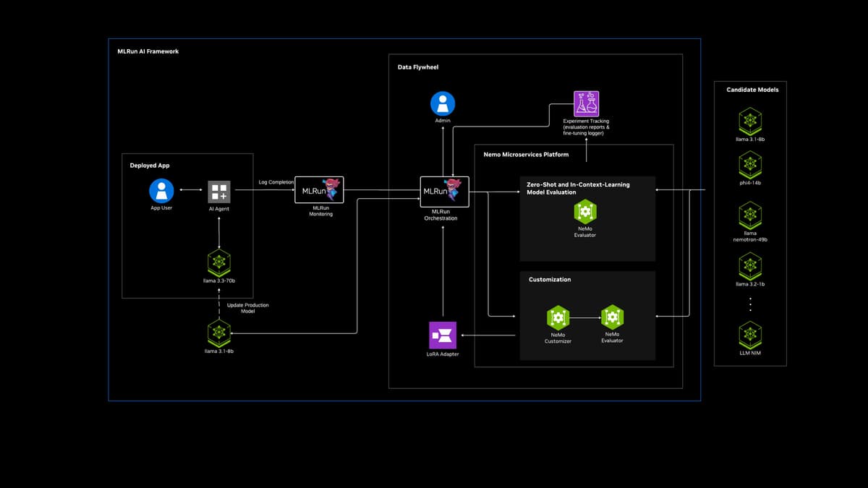
Task: Click the NeMo Evaluator icon in Customization
Action: point(612,317)
